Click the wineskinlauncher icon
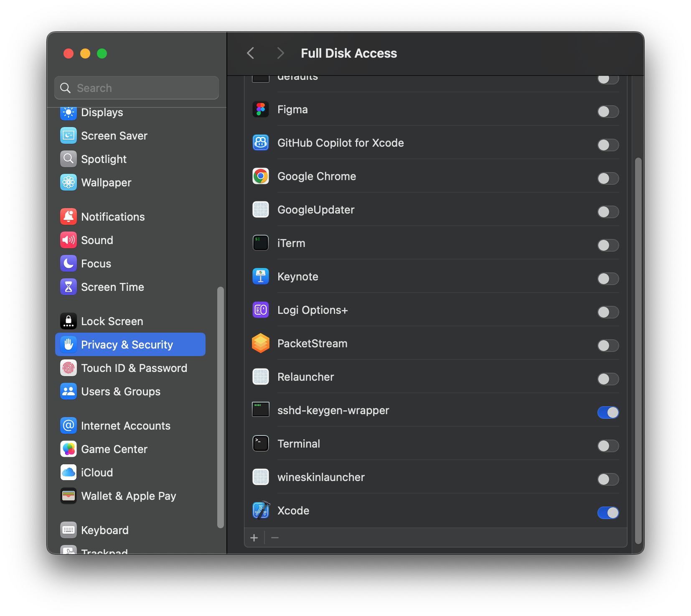 click(261, 477)
